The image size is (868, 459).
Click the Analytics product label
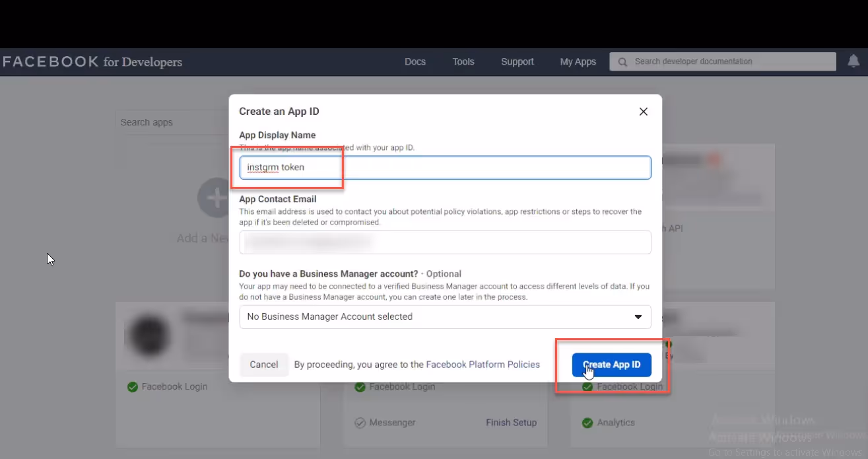616,423
